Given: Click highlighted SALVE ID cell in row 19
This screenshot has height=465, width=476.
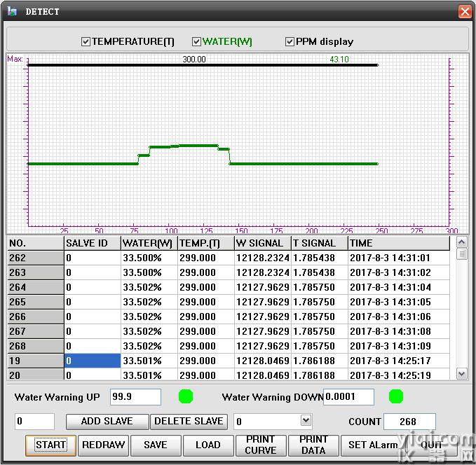Looking at the screenshot, I should 93,361.
